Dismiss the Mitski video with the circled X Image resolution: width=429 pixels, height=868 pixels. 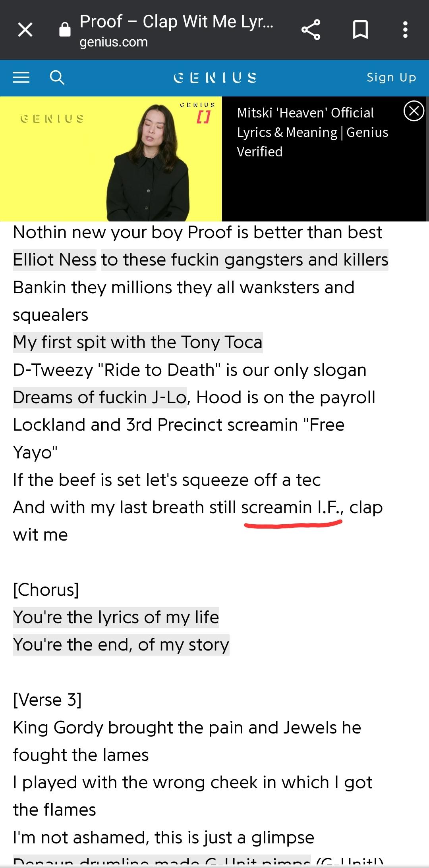coord(414,111)
